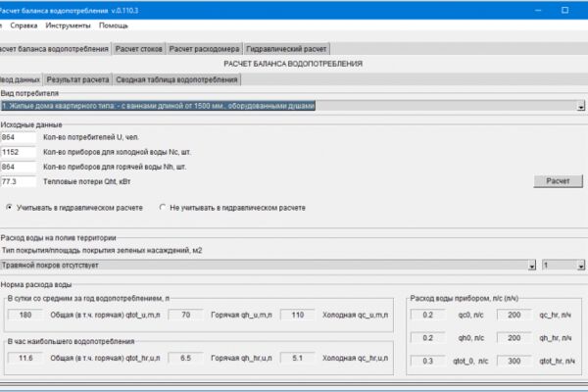Click the qh_hr field 200
This screenshot has width=588, height=392.
click(514, 338)
